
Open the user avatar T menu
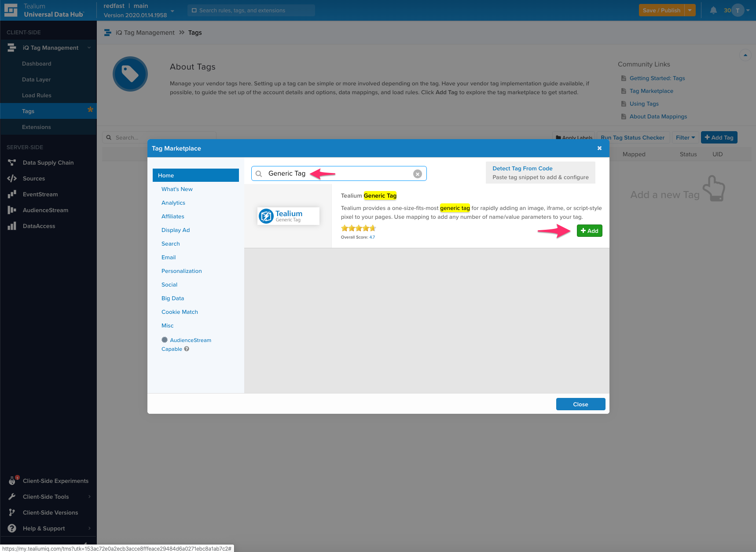pyautogui.click(x=738, y=10)
